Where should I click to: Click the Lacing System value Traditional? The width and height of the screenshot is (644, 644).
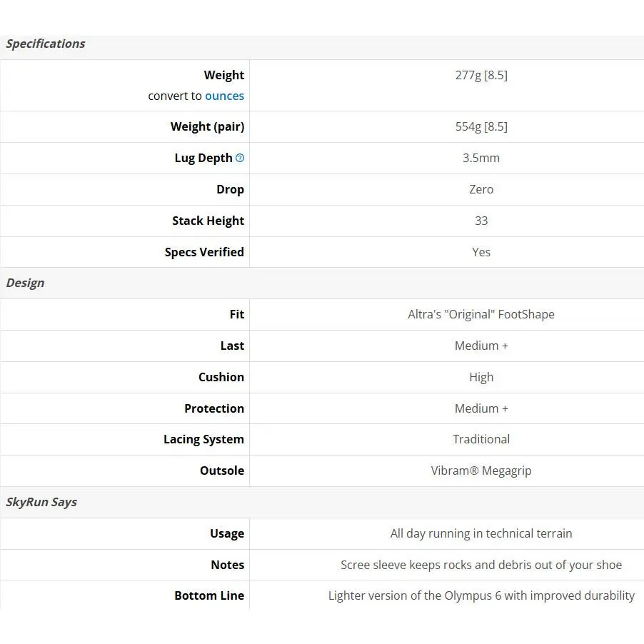[x=481, y=440]
